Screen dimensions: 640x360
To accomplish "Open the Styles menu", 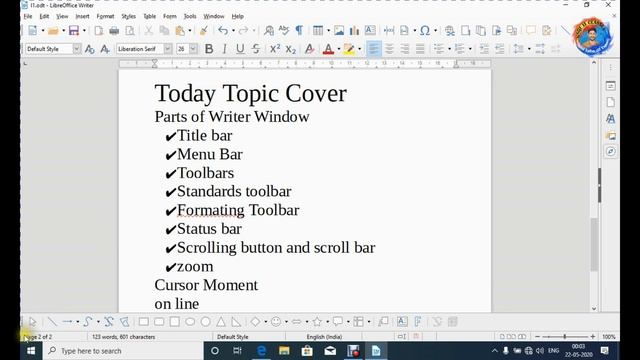I will point(129,16).
